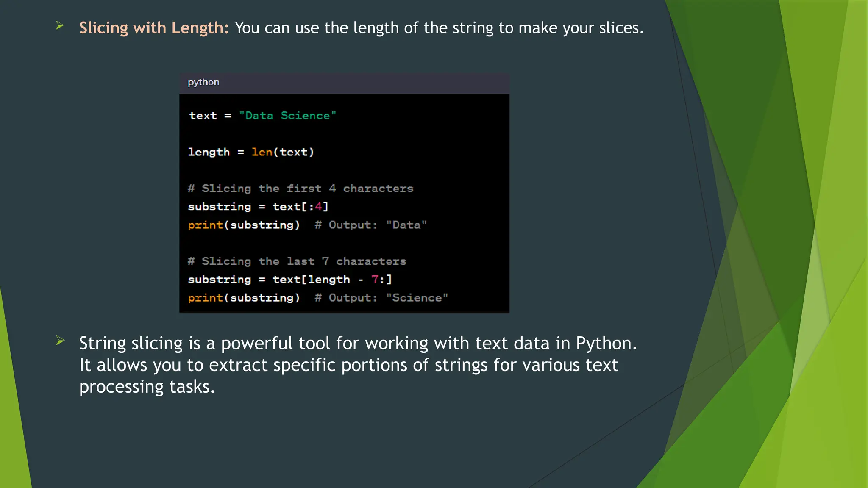This screenshot has width=868, height=488.
Task: Click comment '# Slicing the first 4 characters'
Action: coord(300,189)
